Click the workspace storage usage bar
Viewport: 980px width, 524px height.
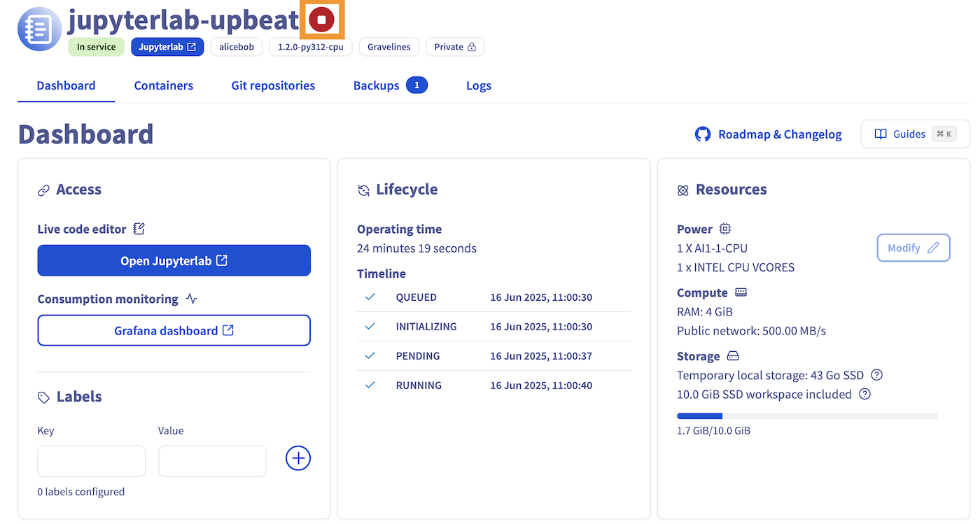806,416
